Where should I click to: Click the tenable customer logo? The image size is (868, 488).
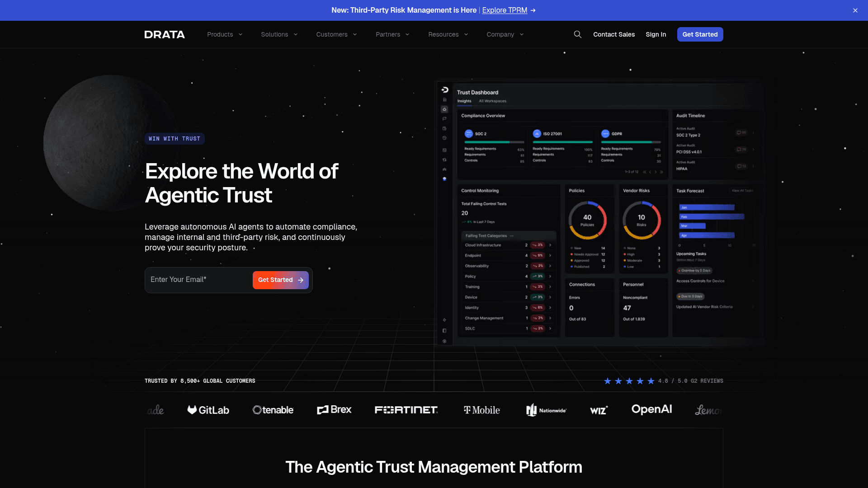pyautogui.click(x=273, y=410)
